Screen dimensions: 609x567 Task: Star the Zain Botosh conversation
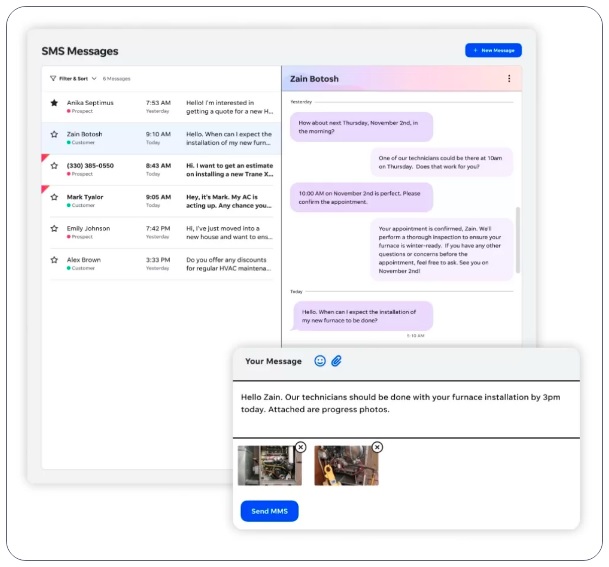click(x=54, y=134)
